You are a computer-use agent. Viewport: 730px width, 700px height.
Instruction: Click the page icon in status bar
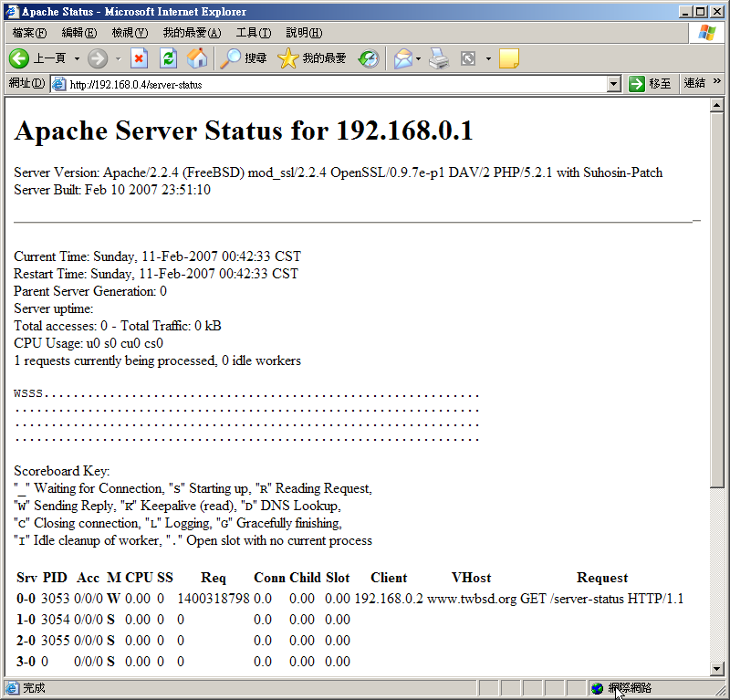click(13, 688)
